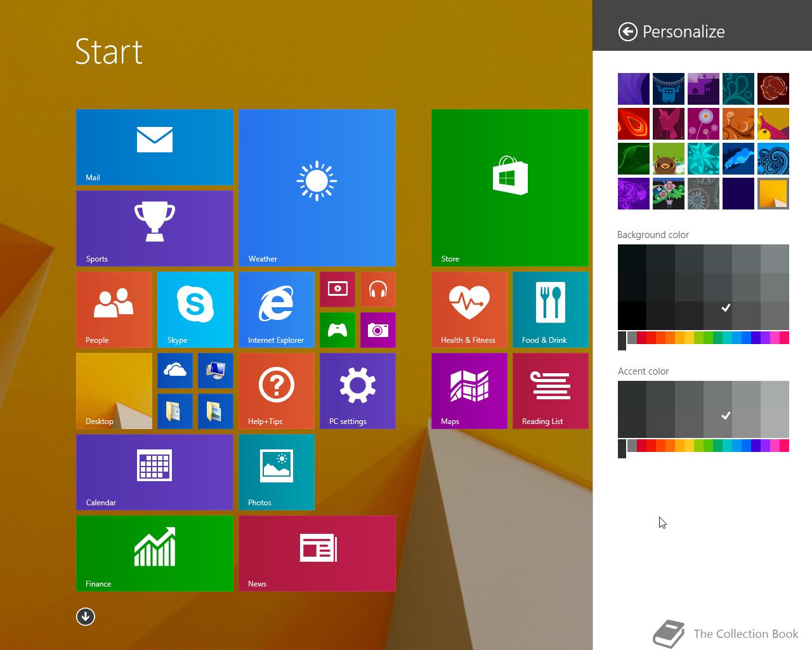Select the dark red flower background thumbnail
This screenshot has height=650, width=812.
coord(773,89)
